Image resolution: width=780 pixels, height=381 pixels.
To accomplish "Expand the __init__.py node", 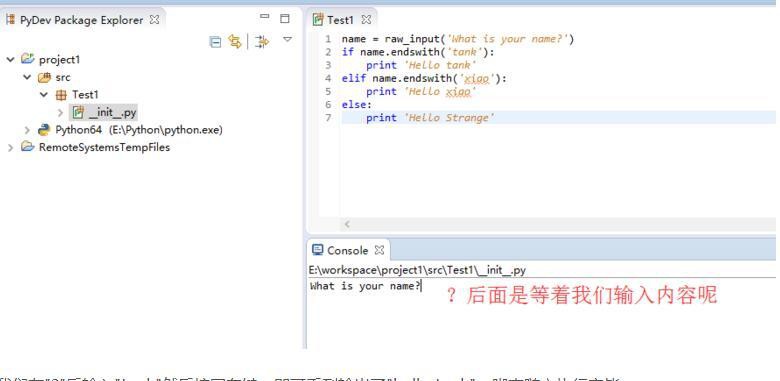I will [x=61, y=113].
